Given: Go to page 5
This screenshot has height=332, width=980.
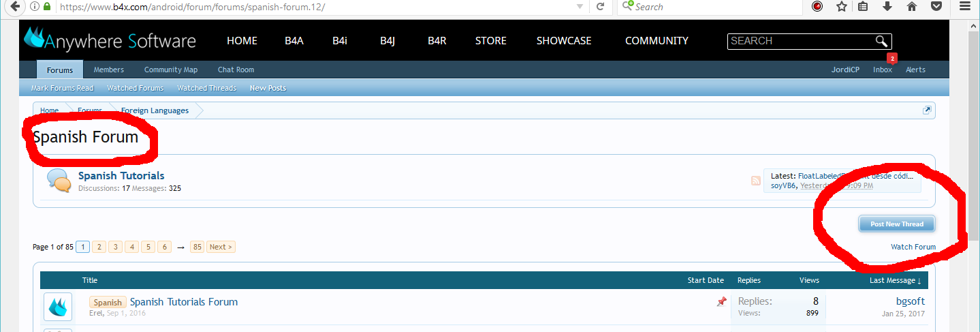Looking at the screenshot, I should (148, 247).
